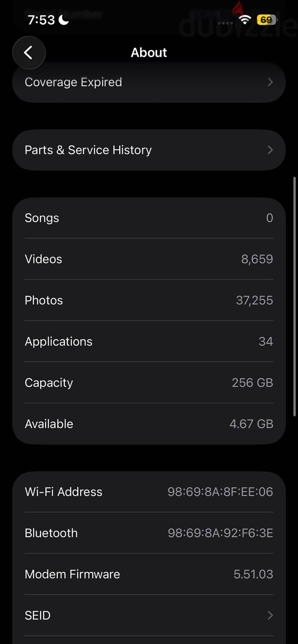The image size is (298, 644).
Task: Open Parts & Service History chevron
Action: (x=270, y=150)
